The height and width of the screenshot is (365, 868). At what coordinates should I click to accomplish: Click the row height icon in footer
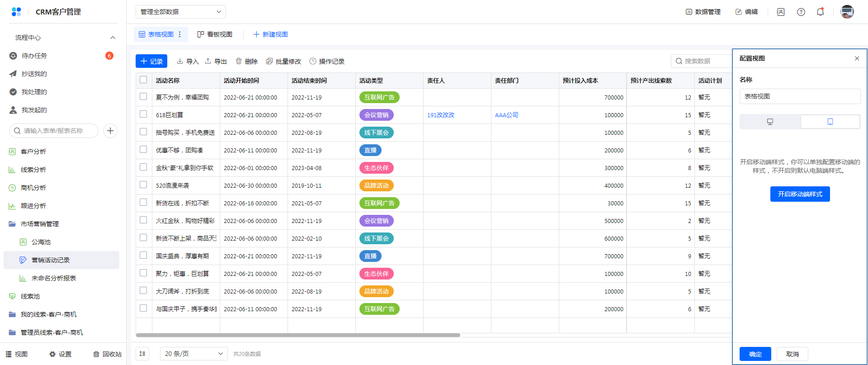142,354
